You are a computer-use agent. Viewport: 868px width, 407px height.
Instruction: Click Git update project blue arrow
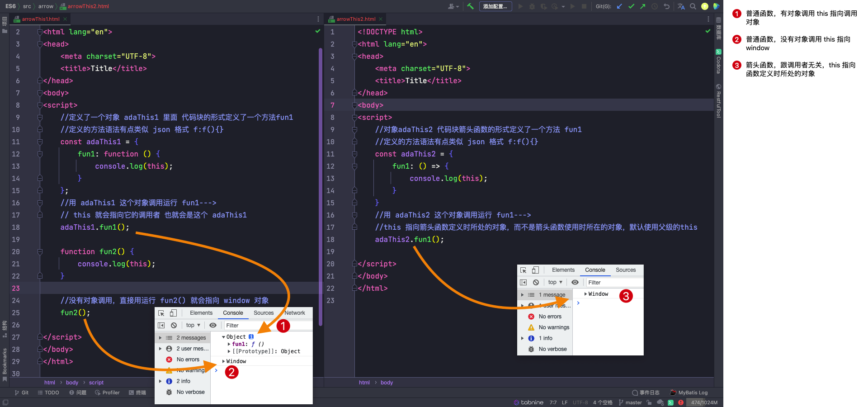coord(619,6)
